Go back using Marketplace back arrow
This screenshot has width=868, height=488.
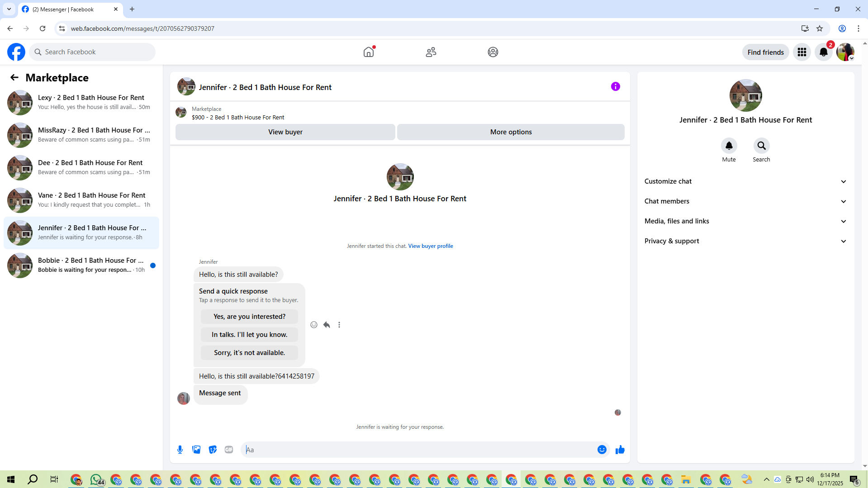click(x=14, y=77)
